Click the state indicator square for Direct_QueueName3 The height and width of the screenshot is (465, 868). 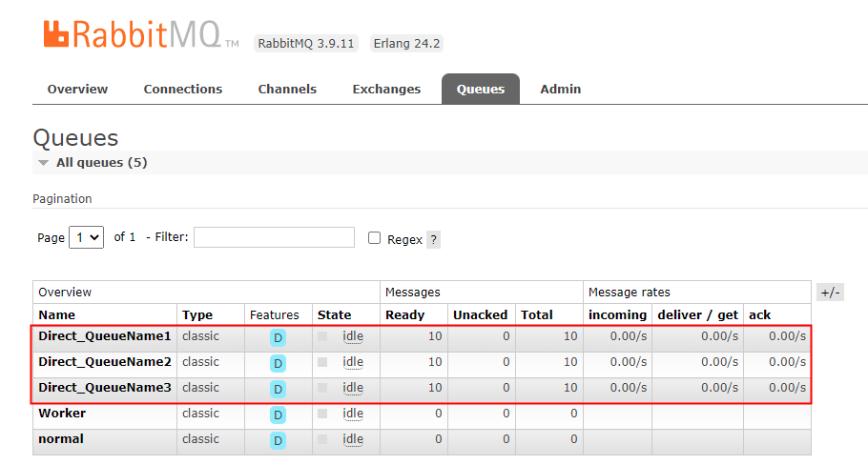pyautogui.click(x=322, y=388)
